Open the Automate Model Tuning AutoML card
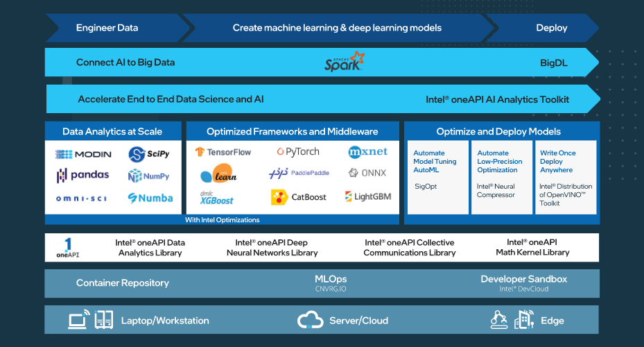This screenshot has height=347, width=644. pos(438,177)
